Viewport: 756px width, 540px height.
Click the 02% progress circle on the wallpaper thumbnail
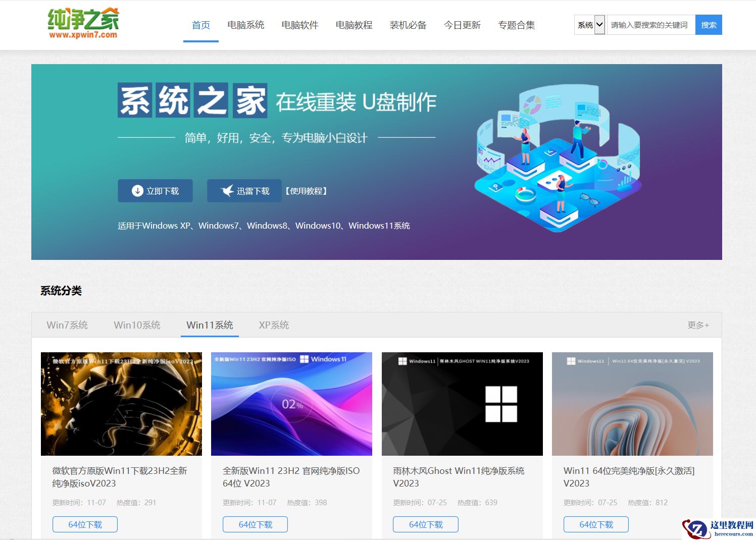[292, 404]
